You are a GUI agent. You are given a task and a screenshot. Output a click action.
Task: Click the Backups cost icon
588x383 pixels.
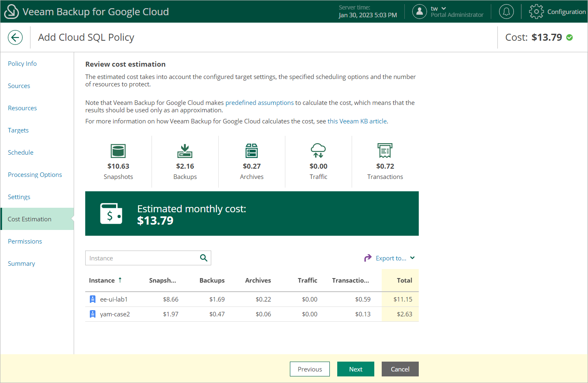tap(185, 151)
